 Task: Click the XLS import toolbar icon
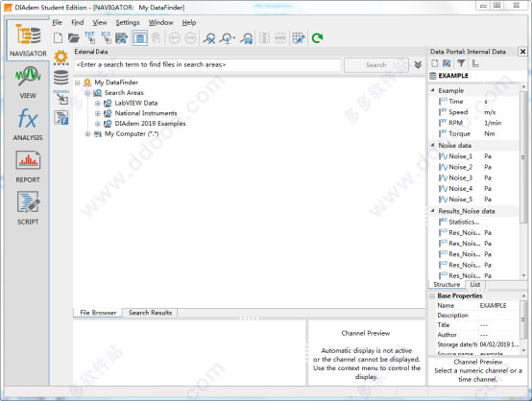click(x=106, y=38)
